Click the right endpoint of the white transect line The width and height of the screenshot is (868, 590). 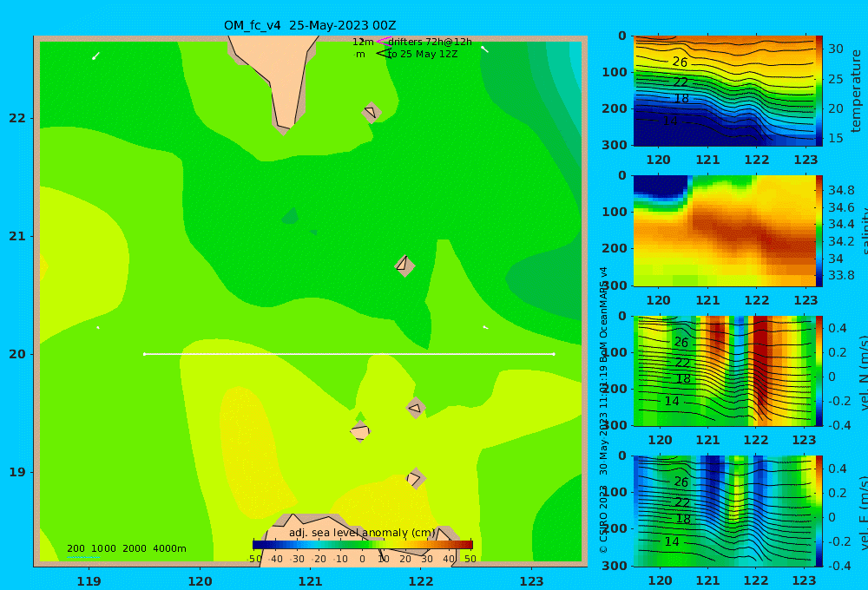point(554,354)
